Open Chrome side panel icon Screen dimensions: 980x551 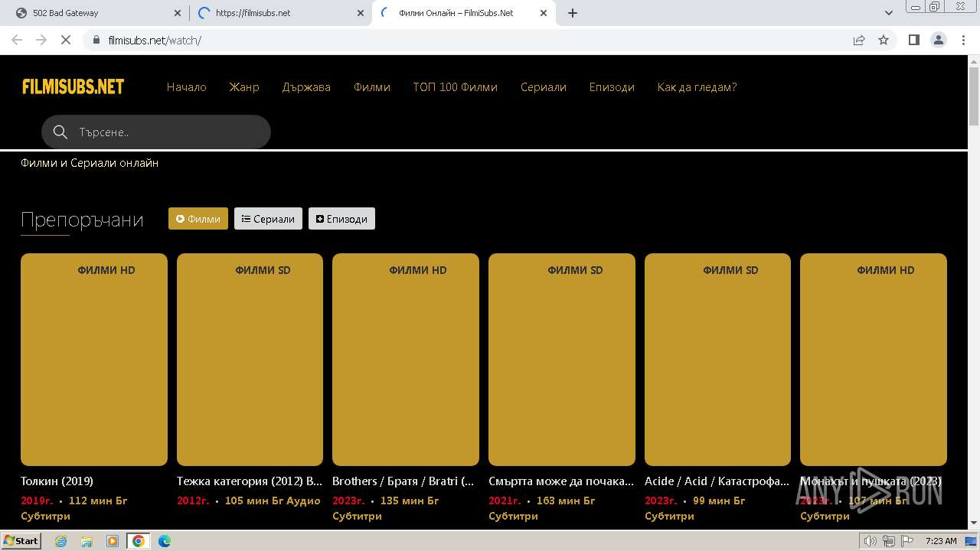click(x=914, y=40)
